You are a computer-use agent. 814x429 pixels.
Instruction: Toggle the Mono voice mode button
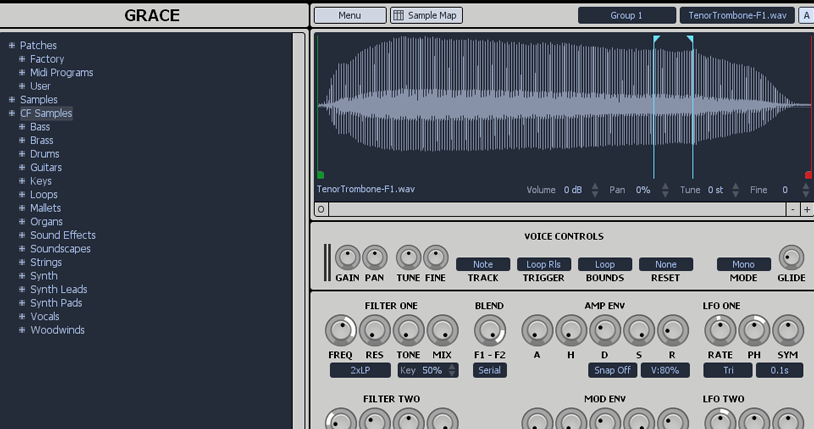(x=743, y=265)
